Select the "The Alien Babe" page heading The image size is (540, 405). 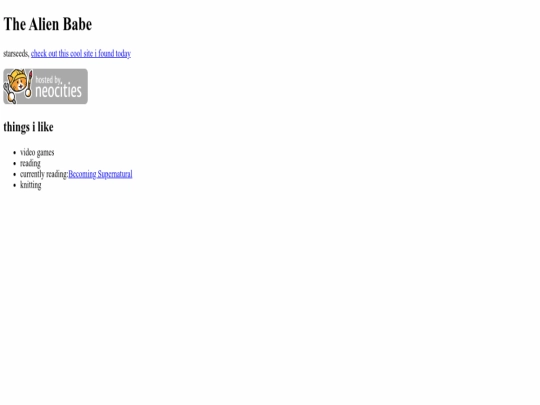48,24
